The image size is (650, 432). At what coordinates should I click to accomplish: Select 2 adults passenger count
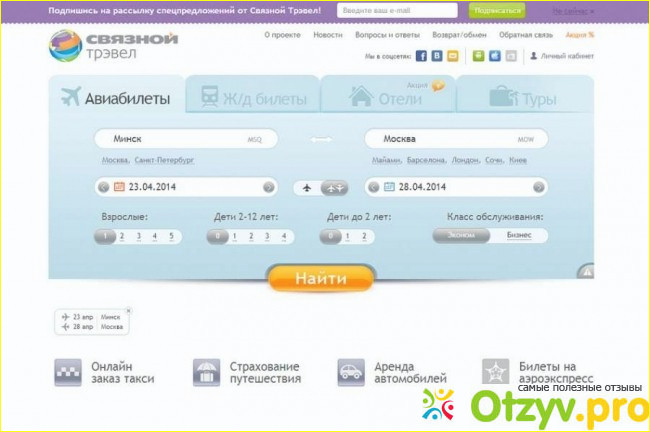[121, 237]
